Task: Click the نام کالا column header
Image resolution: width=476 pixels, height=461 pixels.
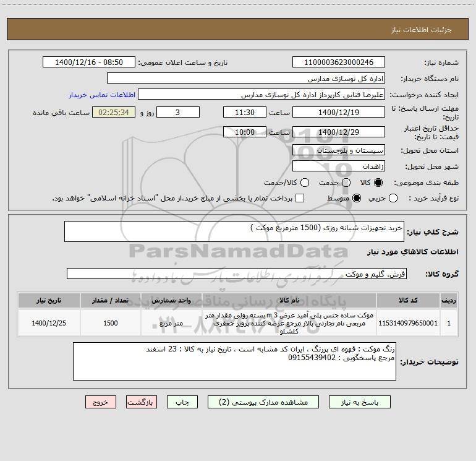Action: (x=289, y=300)
